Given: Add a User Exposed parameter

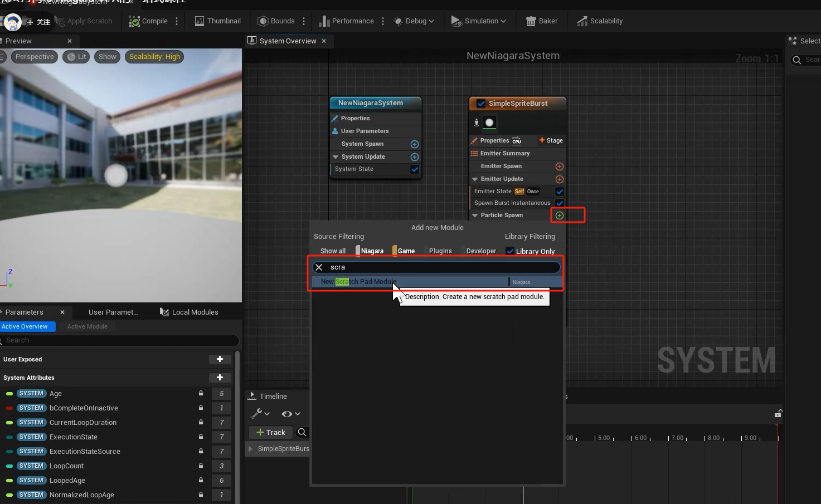Looking at the screenshot, I should coord(220,359).
